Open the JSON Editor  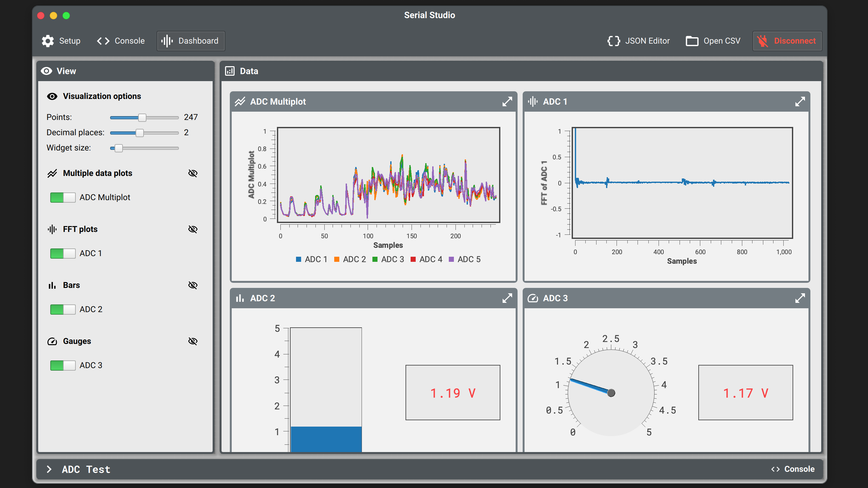point(638,41)
